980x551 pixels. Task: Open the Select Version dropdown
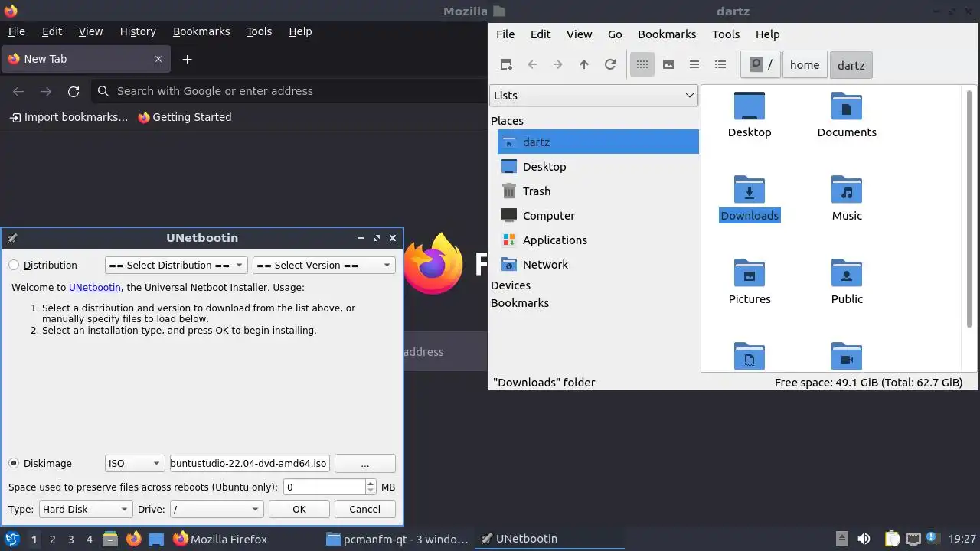[324, 266]
